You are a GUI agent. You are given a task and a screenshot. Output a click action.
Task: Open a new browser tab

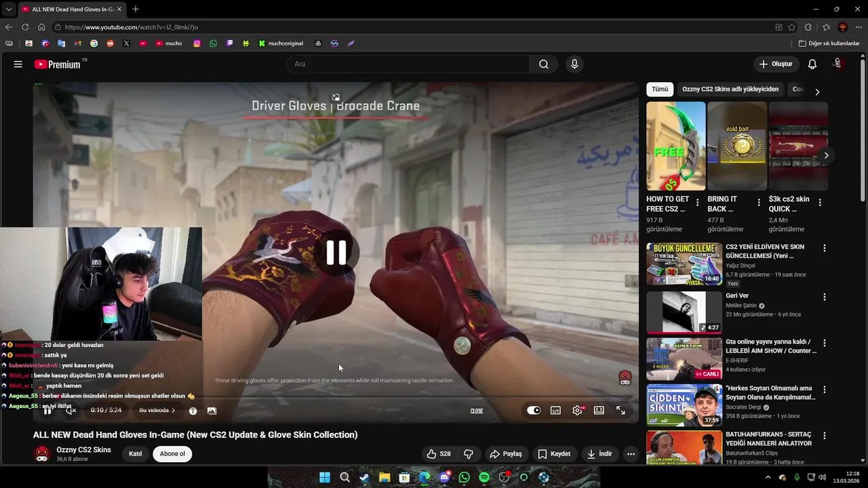click(136, 9)
